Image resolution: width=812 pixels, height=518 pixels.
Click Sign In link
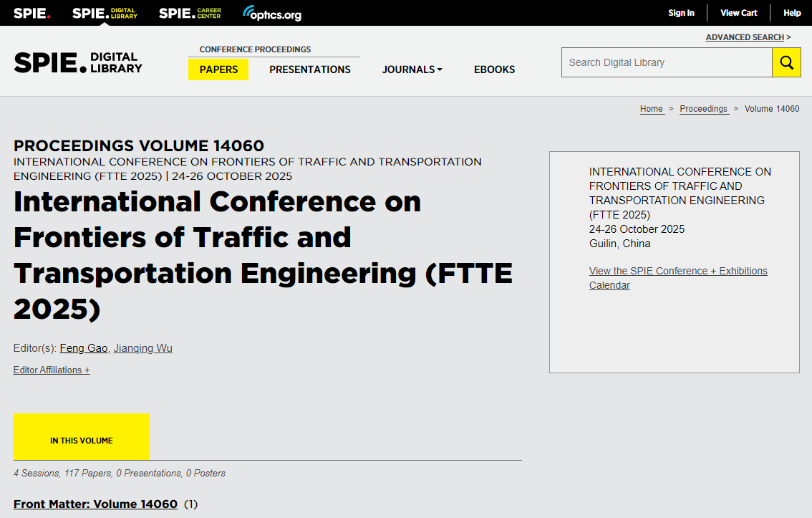click(x=681, y=13)
